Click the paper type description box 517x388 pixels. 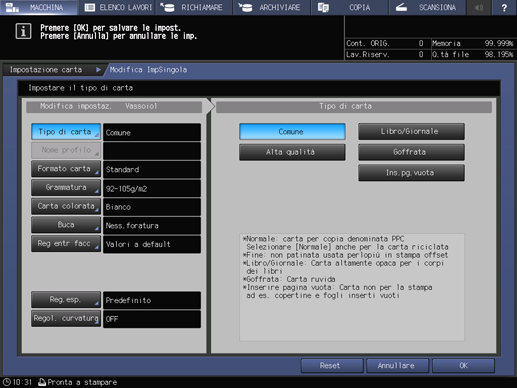[x=352, y=287]
